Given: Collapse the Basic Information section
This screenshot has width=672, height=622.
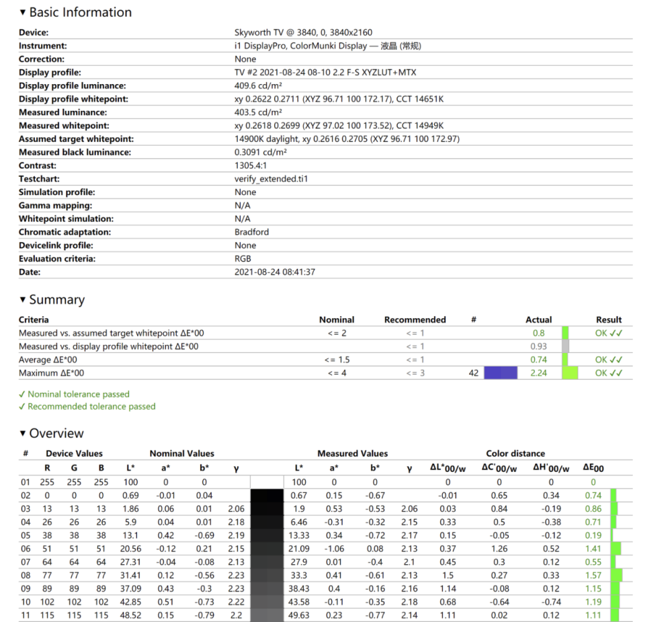Looking at the screenshot, I should [23, 12].
